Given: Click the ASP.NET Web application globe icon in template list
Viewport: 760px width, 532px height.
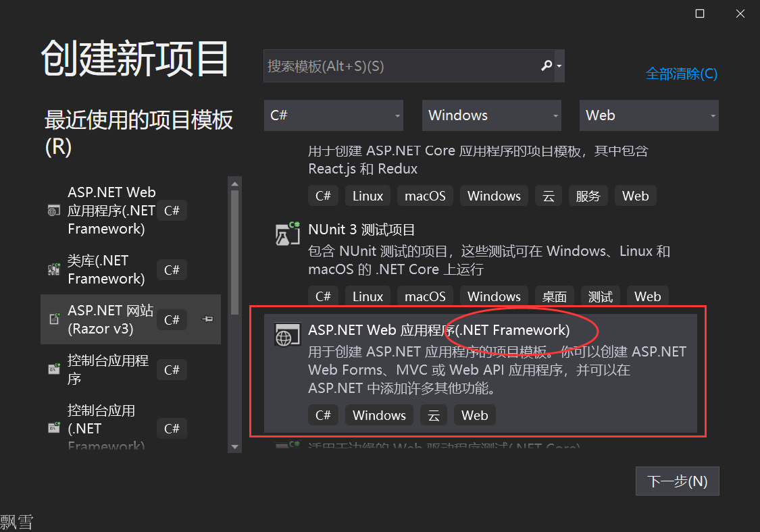Looking at the screenshot, I should pyautogui.click(x=287, y=335).
